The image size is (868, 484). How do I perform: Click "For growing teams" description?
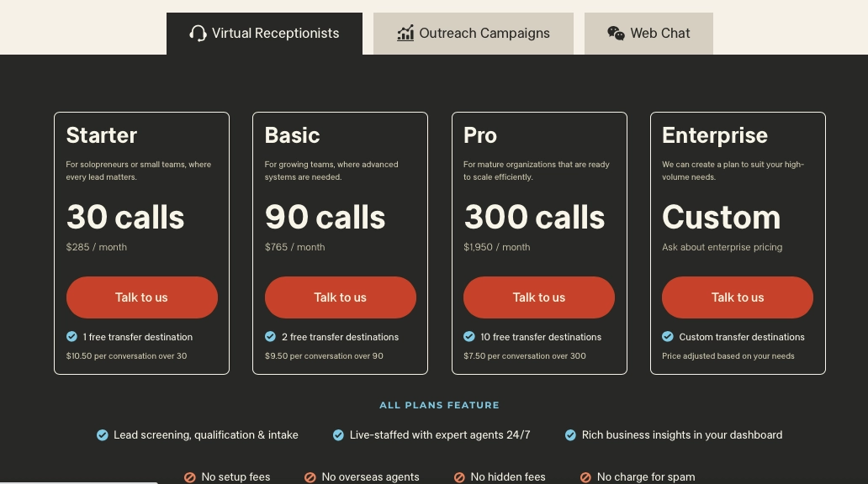[x=331, y=171]
